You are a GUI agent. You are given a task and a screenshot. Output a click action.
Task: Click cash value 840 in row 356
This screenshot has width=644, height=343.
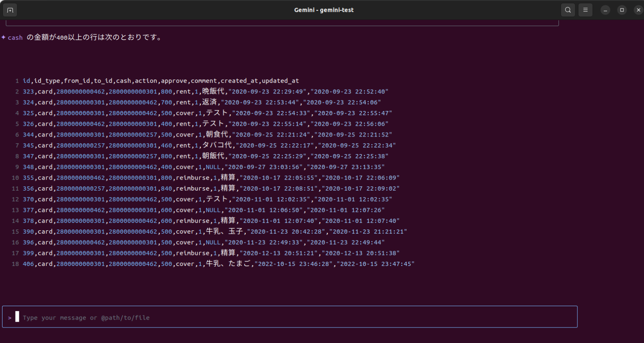[166, 188]
